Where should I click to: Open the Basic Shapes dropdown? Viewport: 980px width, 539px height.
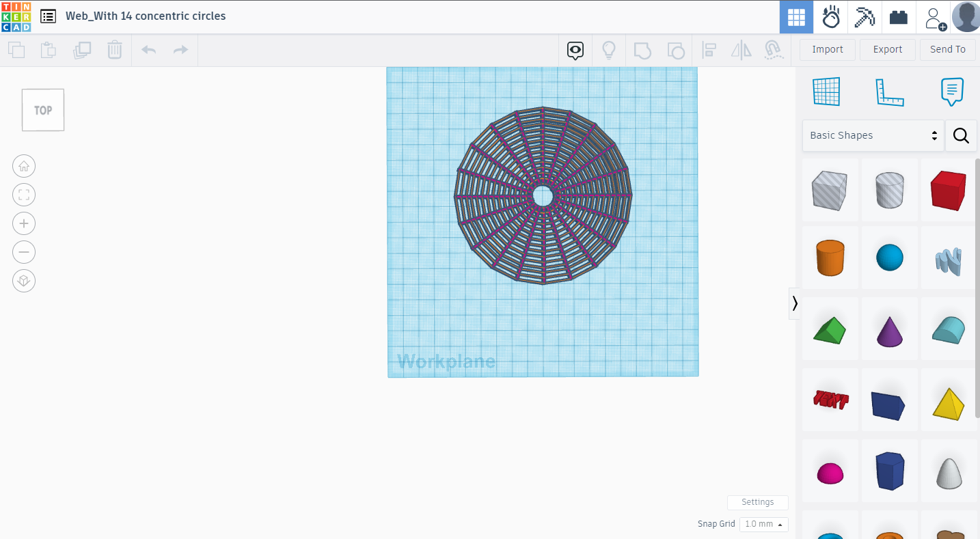(x=872, y=135)
